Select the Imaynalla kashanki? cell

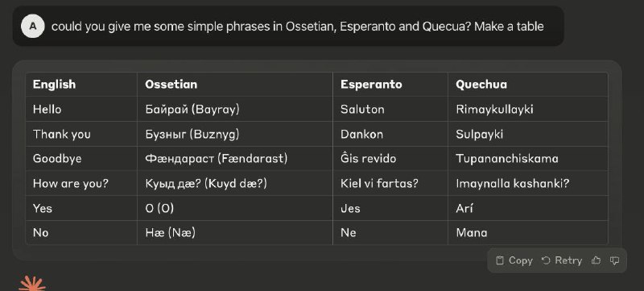(528, 183)
